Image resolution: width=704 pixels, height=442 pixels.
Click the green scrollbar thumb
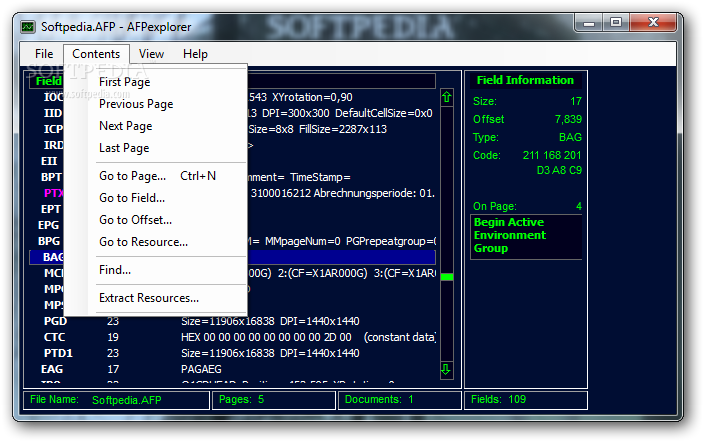(447, 277)
